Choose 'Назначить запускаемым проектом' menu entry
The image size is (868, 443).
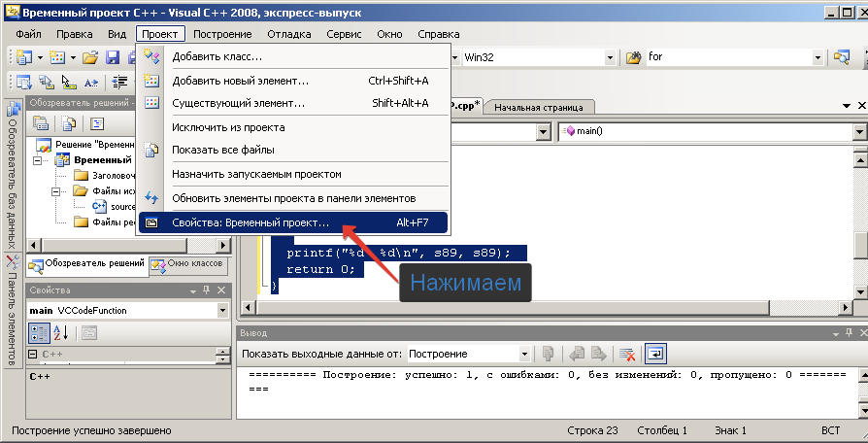pyautogui.click(x=293, y=174)
